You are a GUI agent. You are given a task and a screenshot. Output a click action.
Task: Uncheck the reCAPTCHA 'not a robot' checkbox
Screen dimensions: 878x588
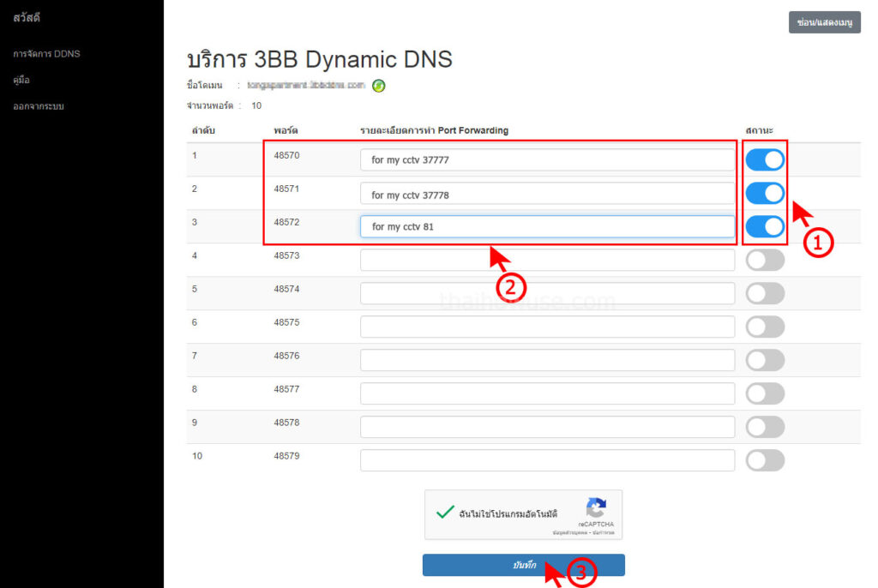[x=445, y=512]
